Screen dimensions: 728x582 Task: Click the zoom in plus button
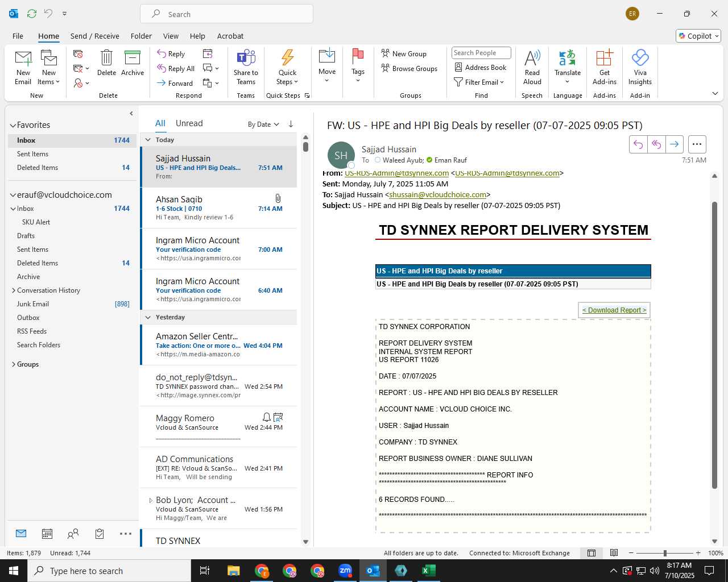[x=698, y=553]
